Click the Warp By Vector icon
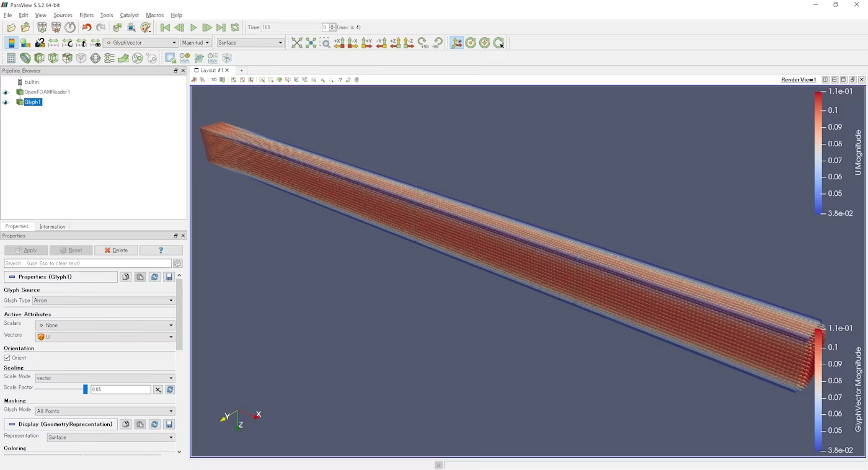Screen dimensions: 868x470 (123, 58)
